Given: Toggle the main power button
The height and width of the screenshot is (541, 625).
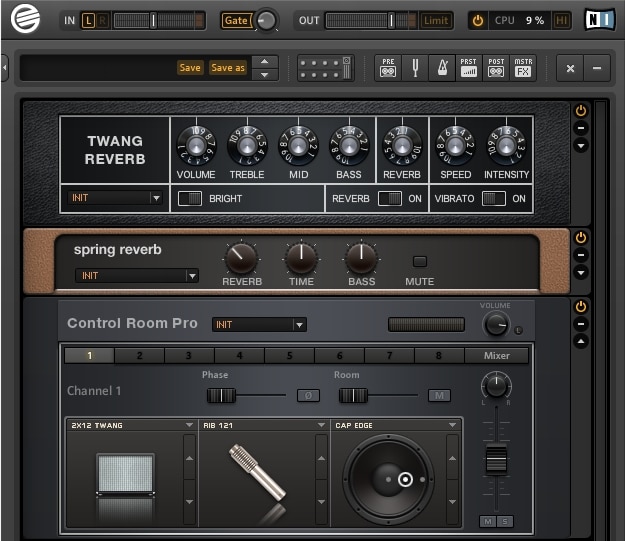Looking at the screenshot, I should click(x=478, y=20).
